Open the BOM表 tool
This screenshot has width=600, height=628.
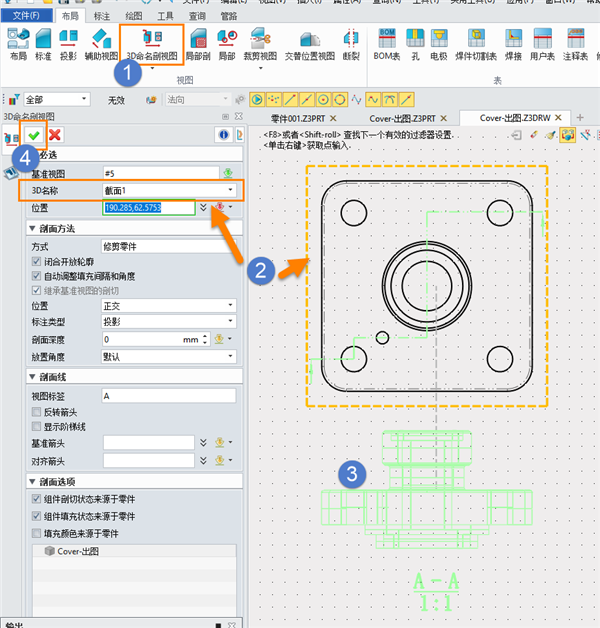tap(387, 44)
